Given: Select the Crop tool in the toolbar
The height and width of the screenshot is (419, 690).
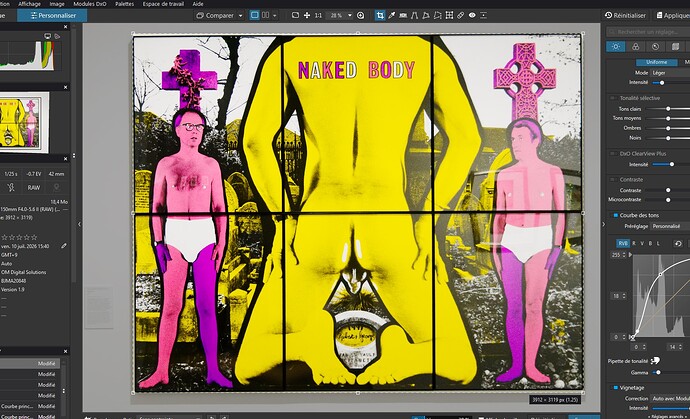Looking at the screenshot, I should tap(380, 15).
